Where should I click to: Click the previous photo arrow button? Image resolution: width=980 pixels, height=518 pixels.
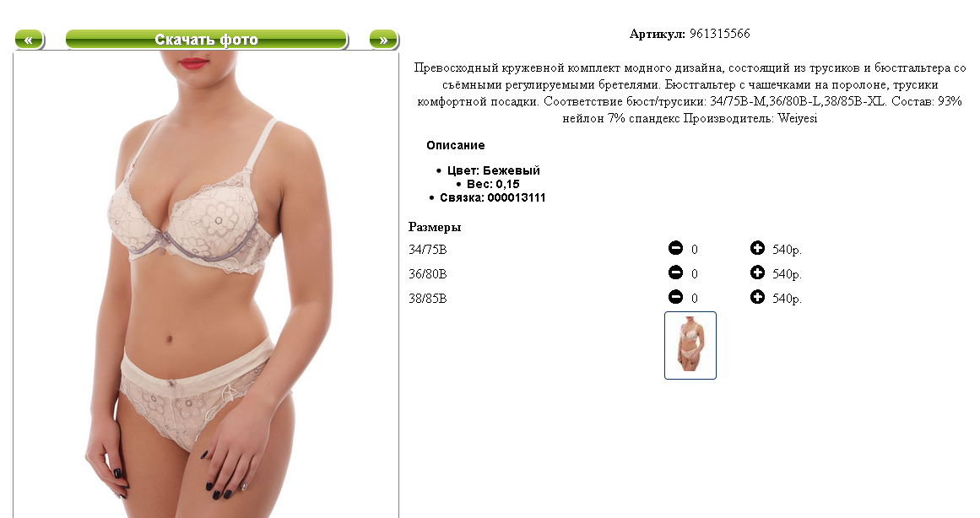[x=29, y=40]
